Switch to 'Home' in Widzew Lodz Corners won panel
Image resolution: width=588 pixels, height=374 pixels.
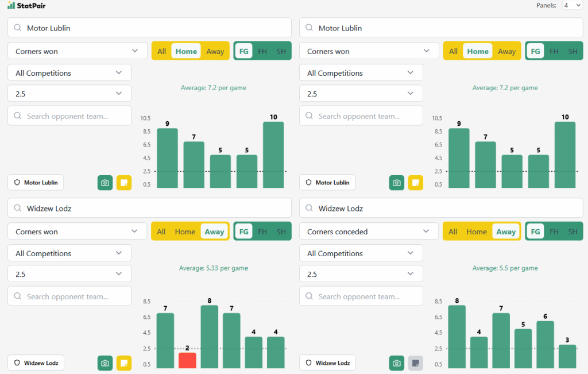(x=185, y=232)
